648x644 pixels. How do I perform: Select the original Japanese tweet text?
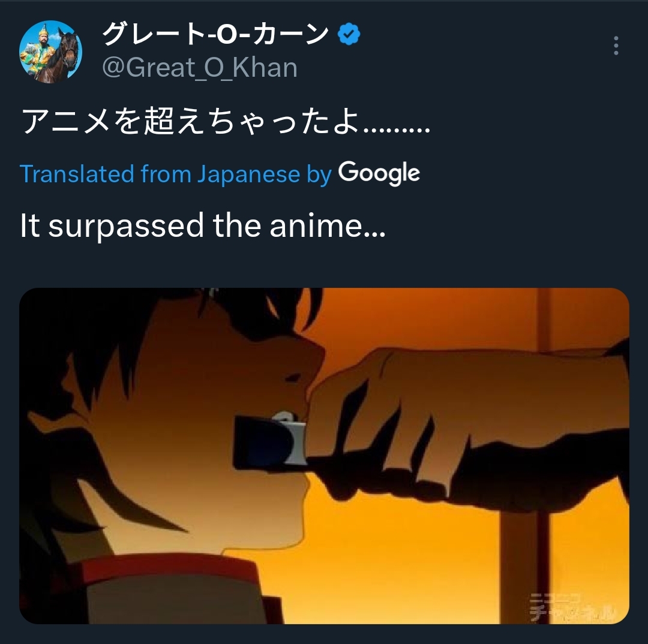coord(225,122)
